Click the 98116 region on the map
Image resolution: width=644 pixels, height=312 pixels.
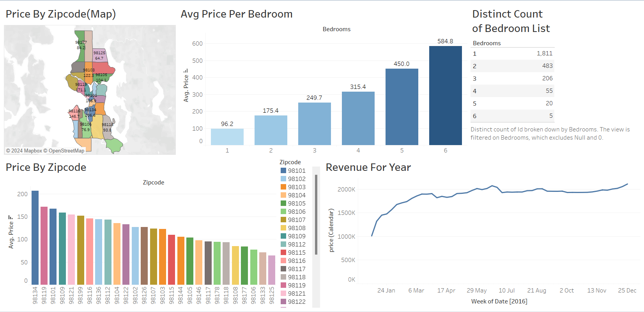point(74,113)
